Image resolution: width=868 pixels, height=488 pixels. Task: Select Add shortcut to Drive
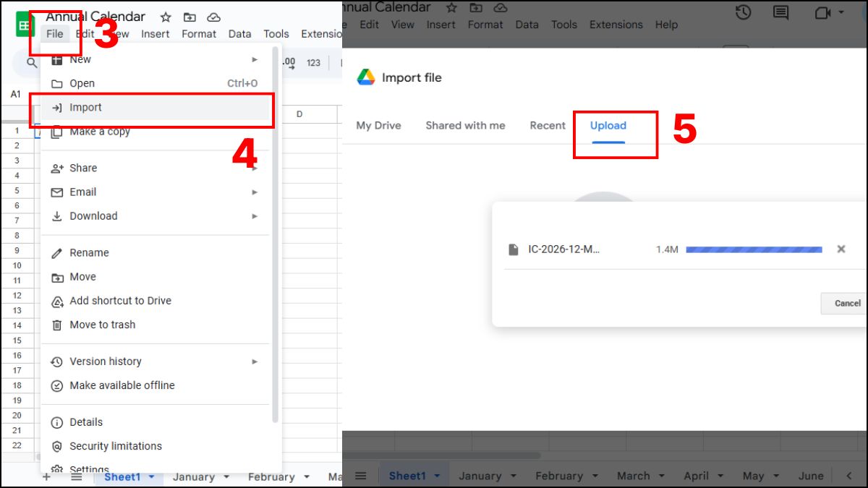click(x=120, y=301)
